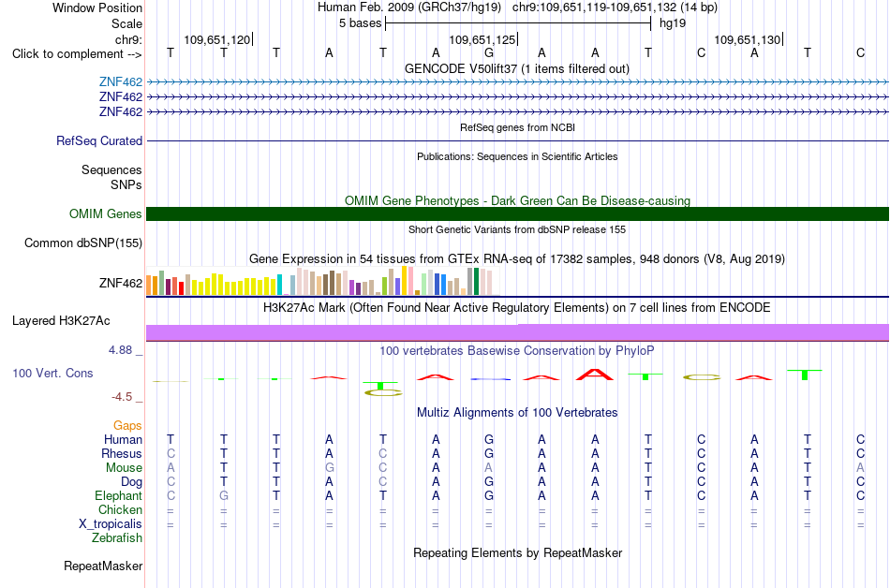This screenshot has height=588, width=890.
Task: Click the 4.88 PhyloP upper limit value
Action: pos(120,350)
